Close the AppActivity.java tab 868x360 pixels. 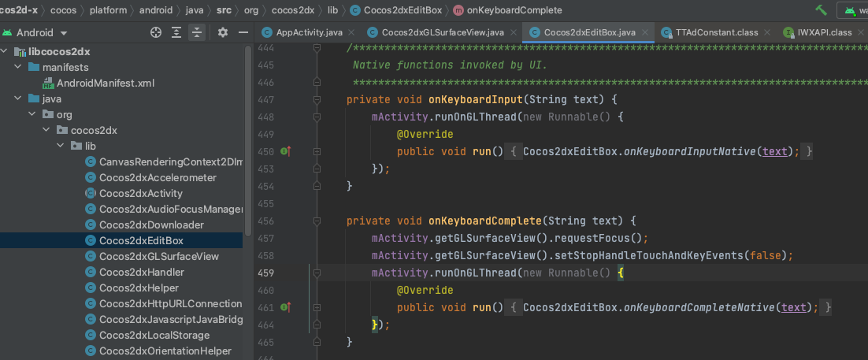353,32
